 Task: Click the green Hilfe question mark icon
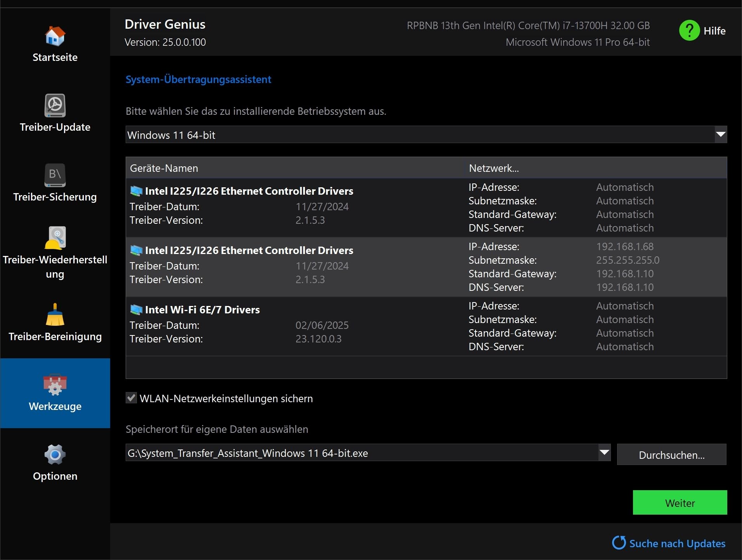pos(689,30)
